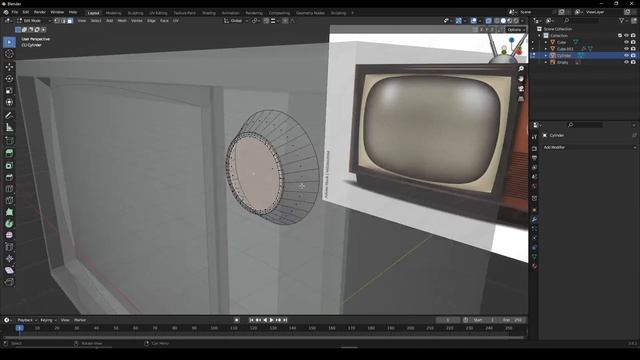Select the Scale tool
The image size is (640, 360).
coord(9,90)
